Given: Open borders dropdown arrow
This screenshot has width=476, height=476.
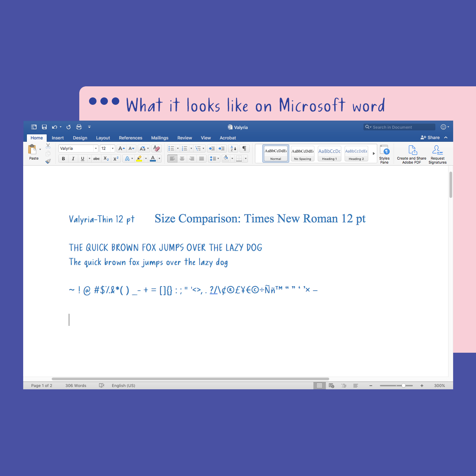Looking at the screenshot, I should click(x=246, y=159).
